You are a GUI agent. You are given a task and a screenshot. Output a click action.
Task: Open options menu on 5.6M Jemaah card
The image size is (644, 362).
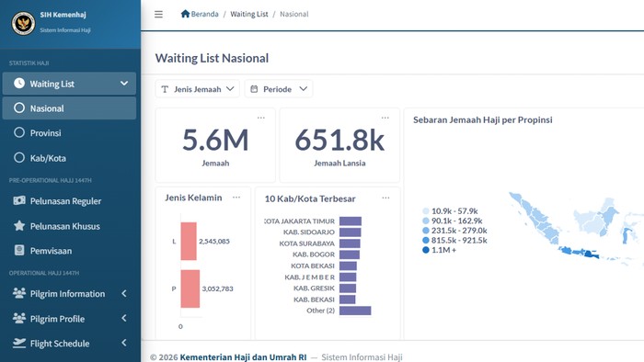[260, 118]
